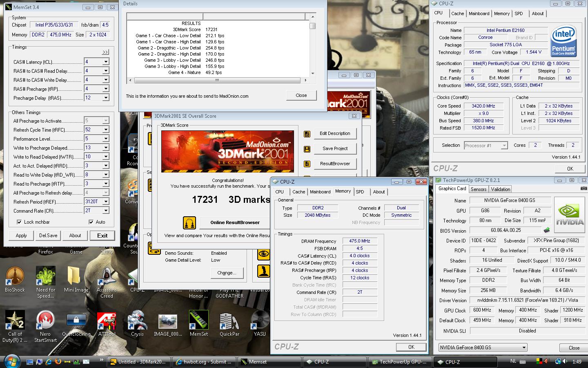Open the CAS# Latency (tCL) dropdown
588x368 pixels.
106,62
